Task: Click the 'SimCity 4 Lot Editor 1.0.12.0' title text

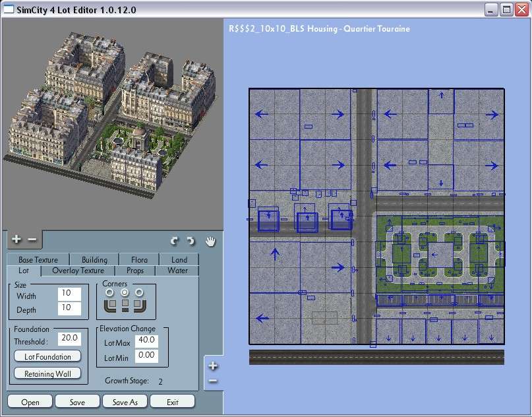Action: click(x=76, y=10)
